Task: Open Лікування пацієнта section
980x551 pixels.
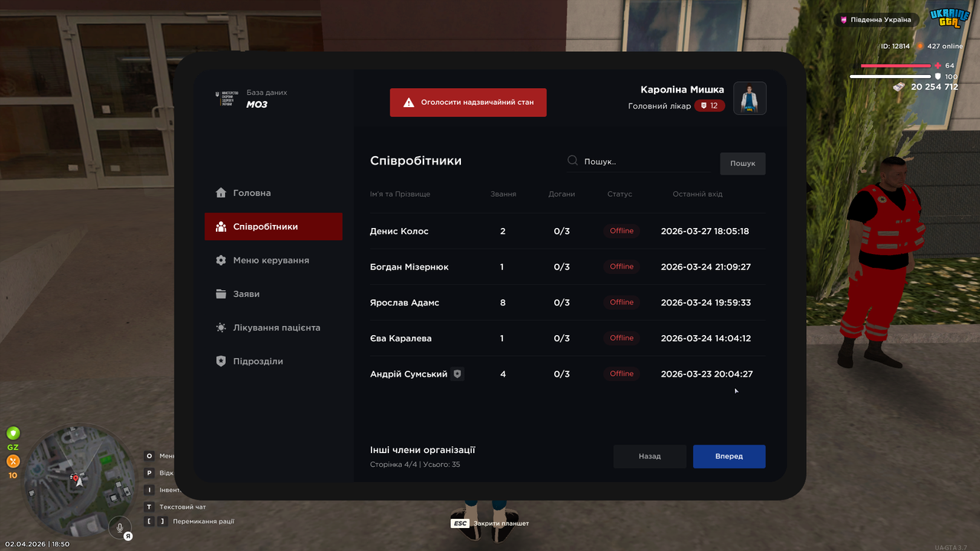Action: coord(273,328)
